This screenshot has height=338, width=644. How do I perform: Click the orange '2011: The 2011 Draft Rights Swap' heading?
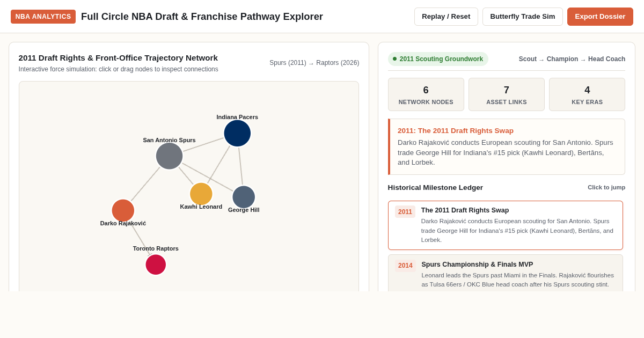pos(456,130)
